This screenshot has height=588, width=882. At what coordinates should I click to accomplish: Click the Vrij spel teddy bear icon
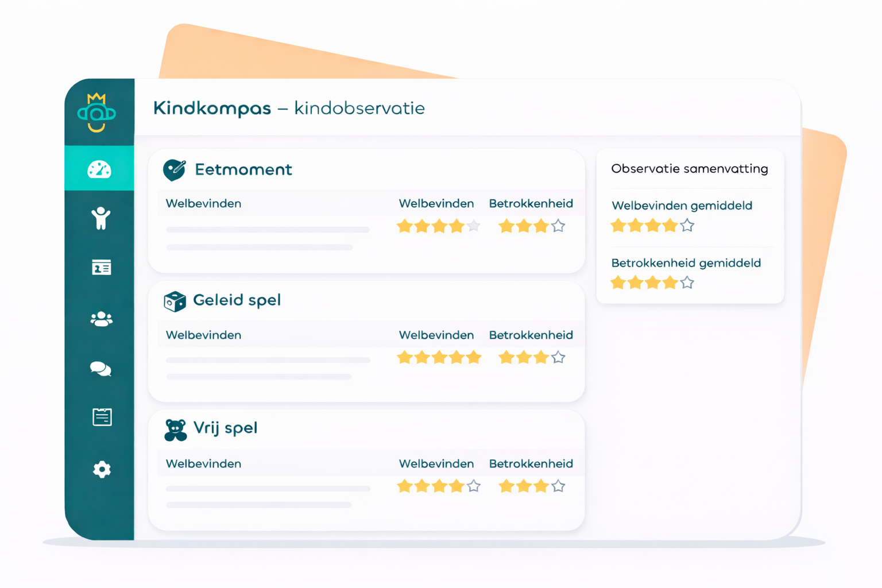tap(175, 430)
